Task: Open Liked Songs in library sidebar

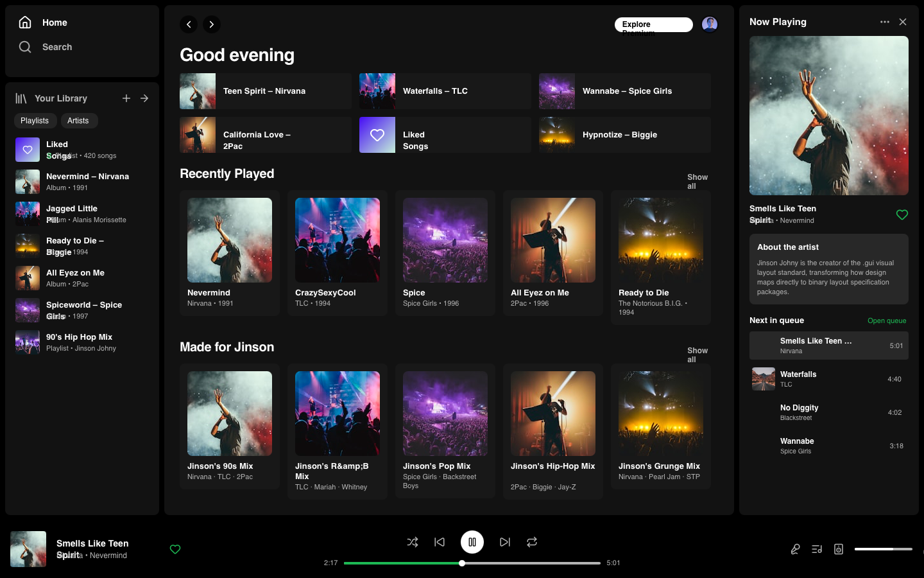Action: pos(82,150)
